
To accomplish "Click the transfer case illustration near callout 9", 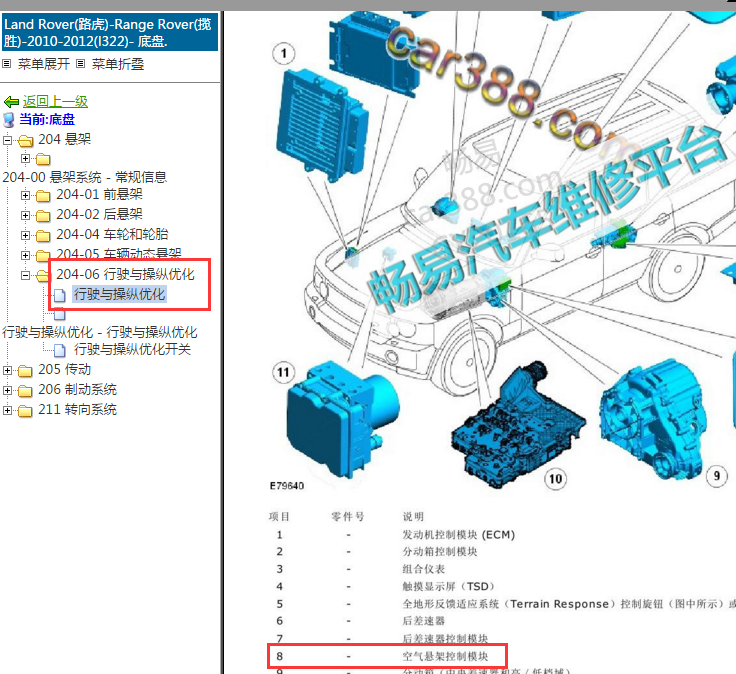I will coord(654,418).
